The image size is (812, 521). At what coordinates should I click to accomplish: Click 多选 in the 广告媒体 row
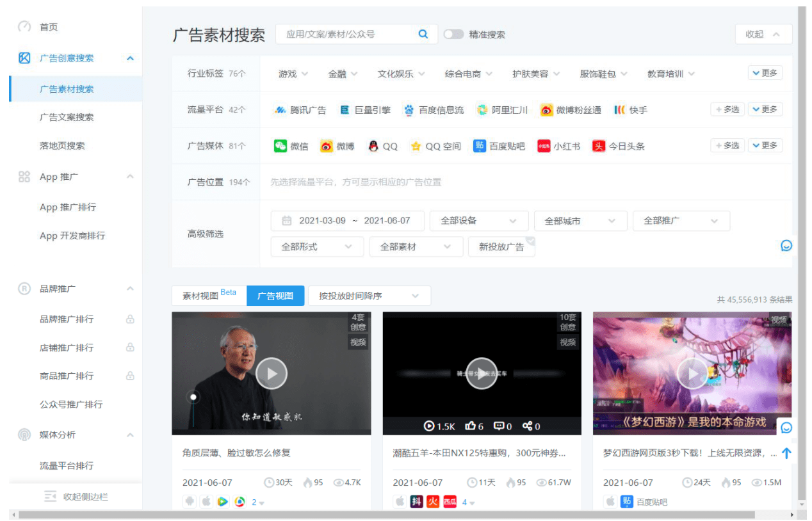[x=727, y=145]
